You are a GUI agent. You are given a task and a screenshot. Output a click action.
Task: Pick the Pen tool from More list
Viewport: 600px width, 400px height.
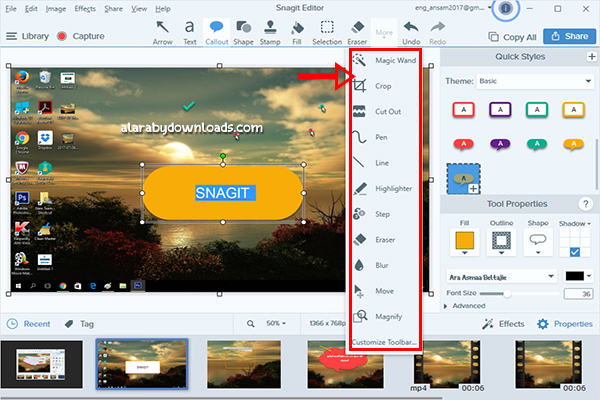[385, 137]
